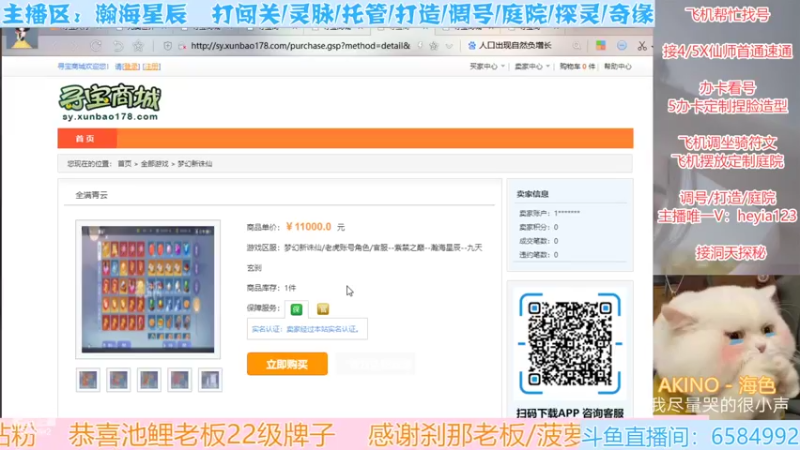800x450 pixels.
Task: Open the 购物车 shopping cart link
Action: 577,66
